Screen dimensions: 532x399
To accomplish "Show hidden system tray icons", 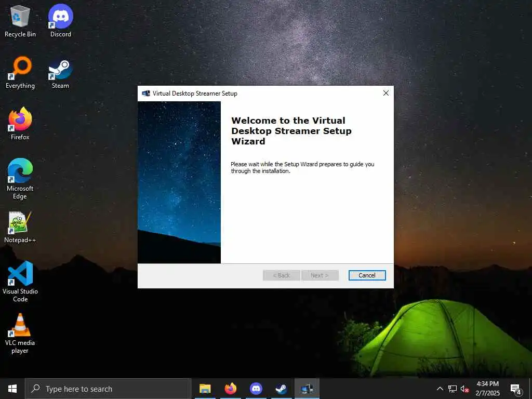I will tap(440, 389).
